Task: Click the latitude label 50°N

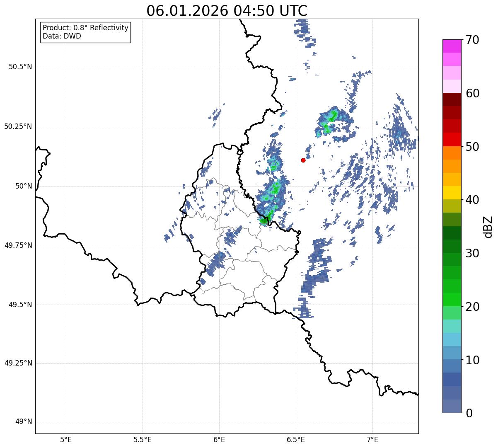Action: point(23,186)
